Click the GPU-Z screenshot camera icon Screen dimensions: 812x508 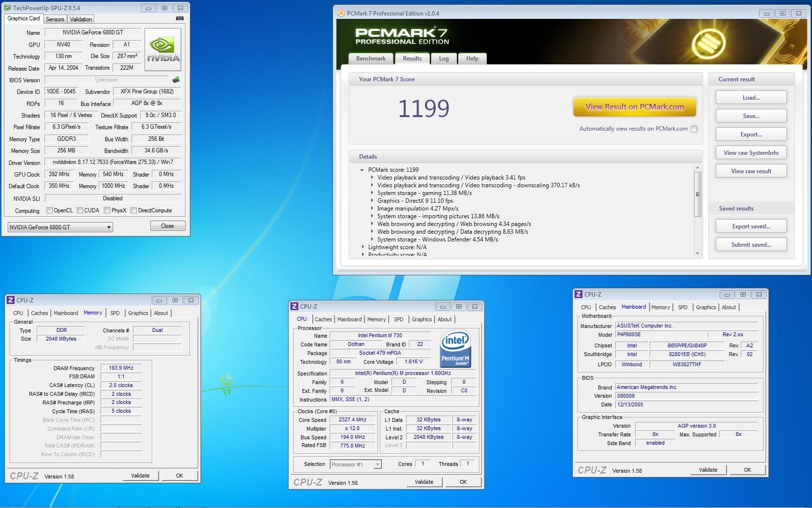180,18
